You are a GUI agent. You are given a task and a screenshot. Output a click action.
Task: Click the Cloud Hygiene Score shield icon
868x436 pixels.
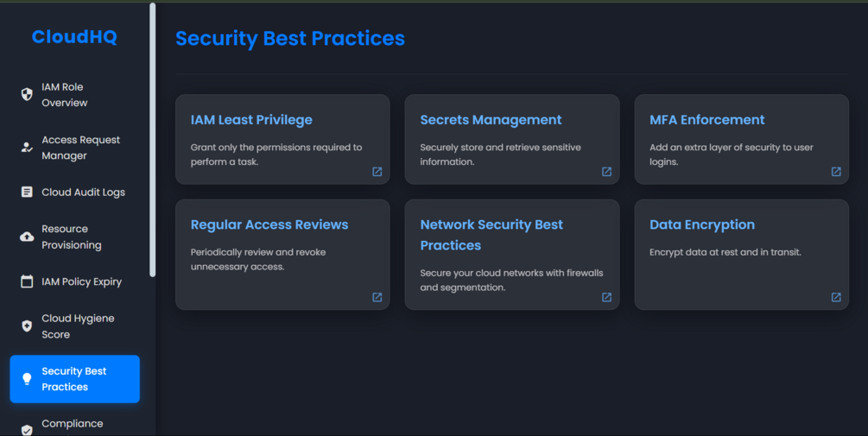click(x=27, y=326)
